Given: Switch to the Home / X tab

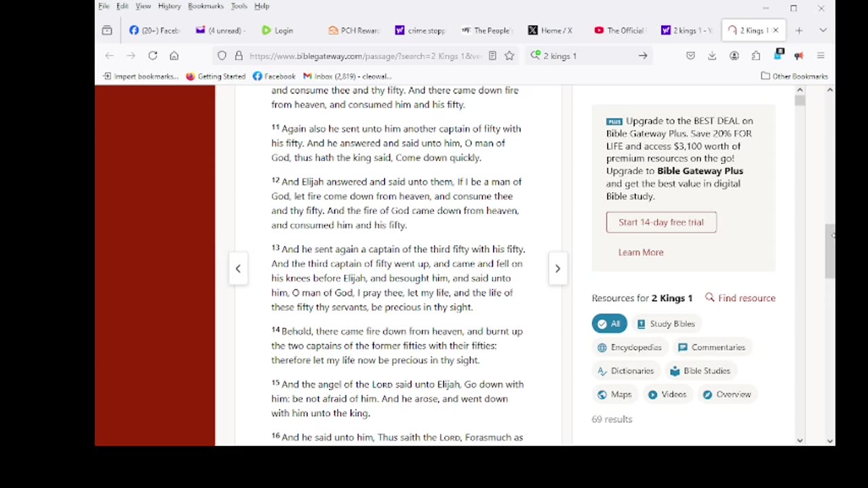Looking at the screenshot, I should point(551,30).
